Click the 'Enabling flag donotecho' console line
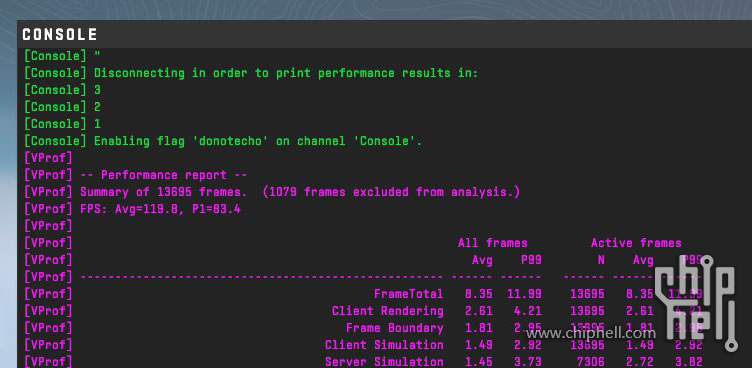Image resolution: width=752 pixels, height=368 pixels. [x=223, y=141]
